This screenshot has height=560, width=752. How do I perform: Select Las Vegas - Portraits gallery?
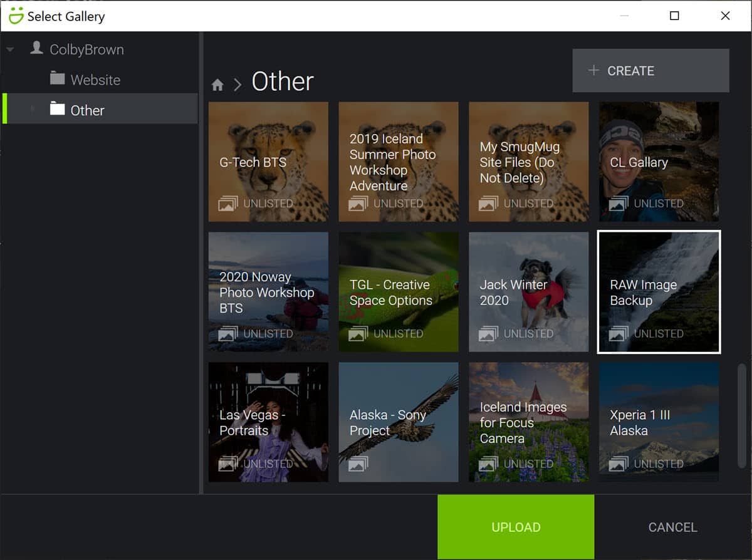[x=268, y=422]
